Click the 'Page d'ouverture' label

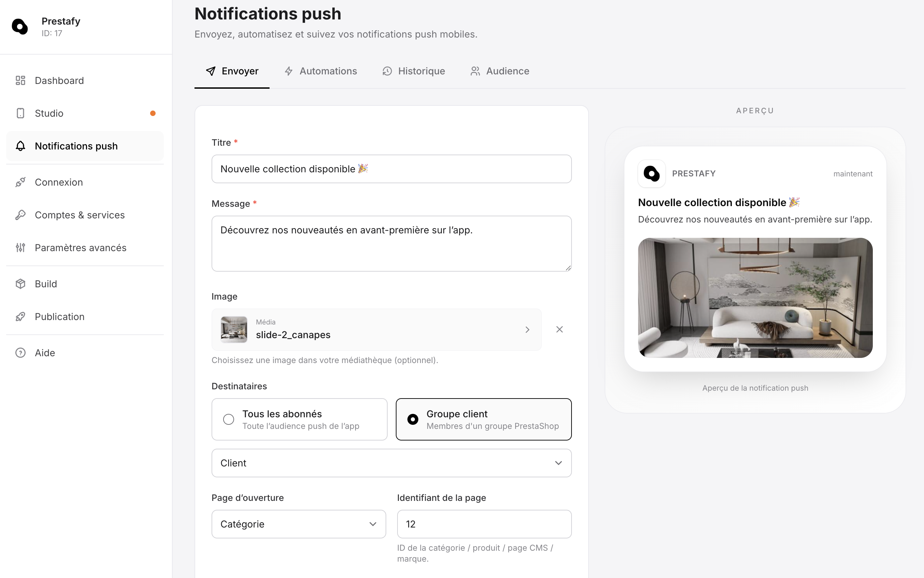(248, 498)
